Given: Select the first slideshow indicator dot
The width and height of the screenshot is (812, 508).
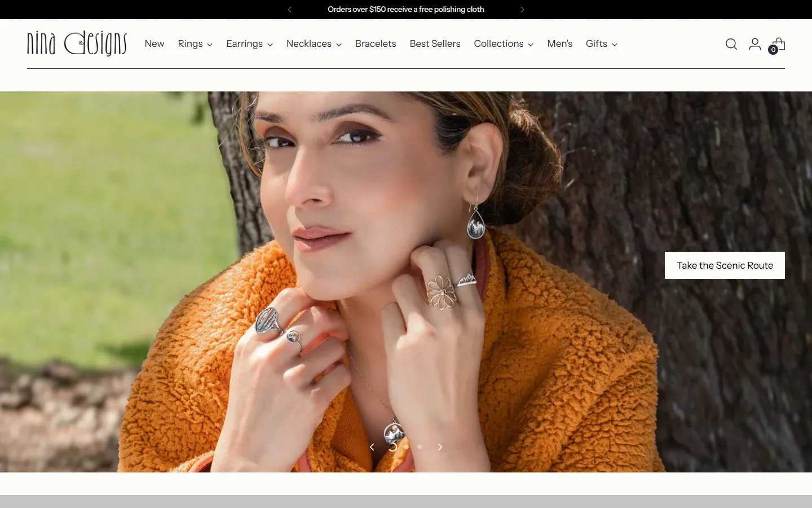Looking at the screenshot, I should [x=392, y=447].
